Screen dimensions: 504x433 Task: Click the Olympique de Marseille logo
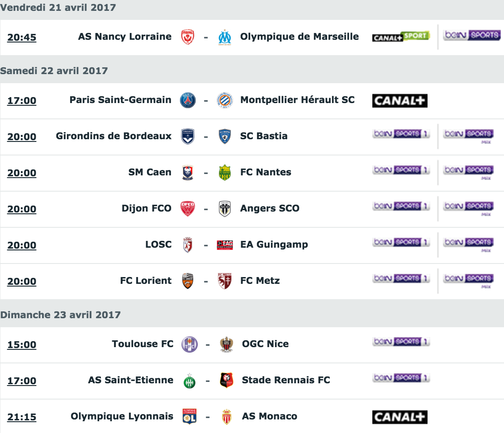pos(225,37)
